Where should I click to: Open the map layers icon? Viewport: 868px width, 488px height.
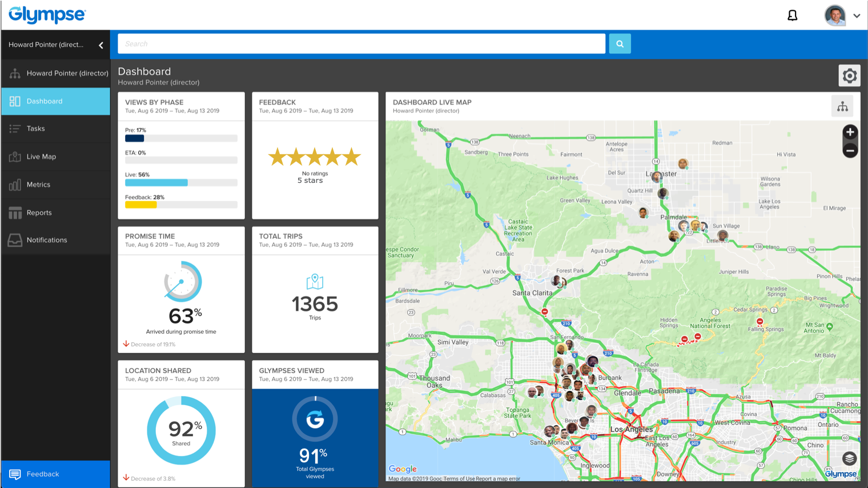click(x=849, y=458)
